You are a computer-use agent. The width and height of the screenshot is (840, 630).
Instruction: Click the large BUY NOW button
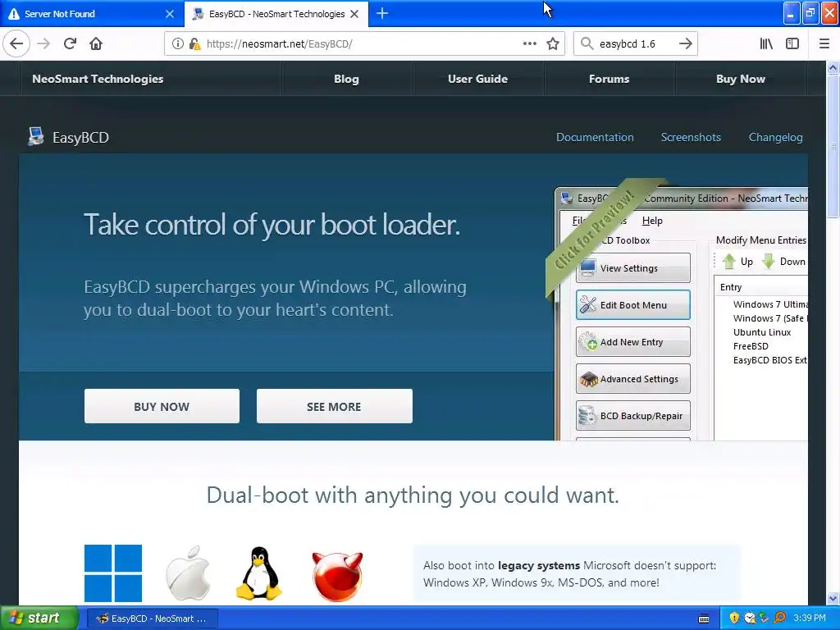[x=162, y=406]
